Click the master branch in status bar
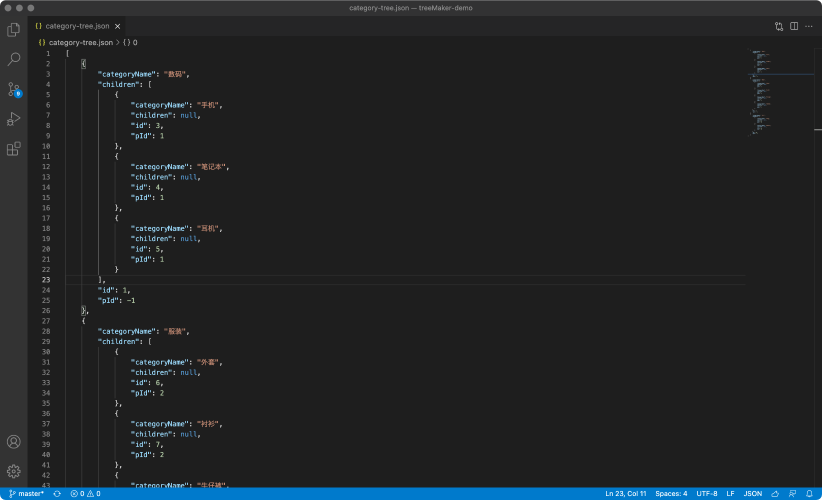This screenshot has width=822, height=500. (26, 493)
